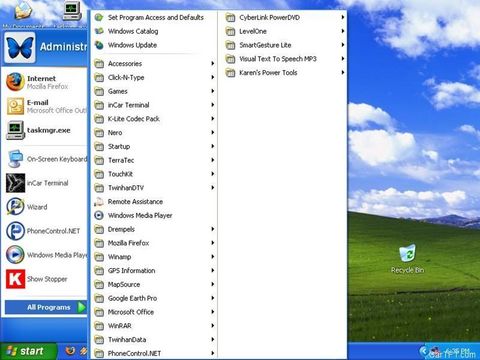Click the system tray expand chevron
Image resolution: width=480 pixels, height=360 pixels.
coord(423,351)
